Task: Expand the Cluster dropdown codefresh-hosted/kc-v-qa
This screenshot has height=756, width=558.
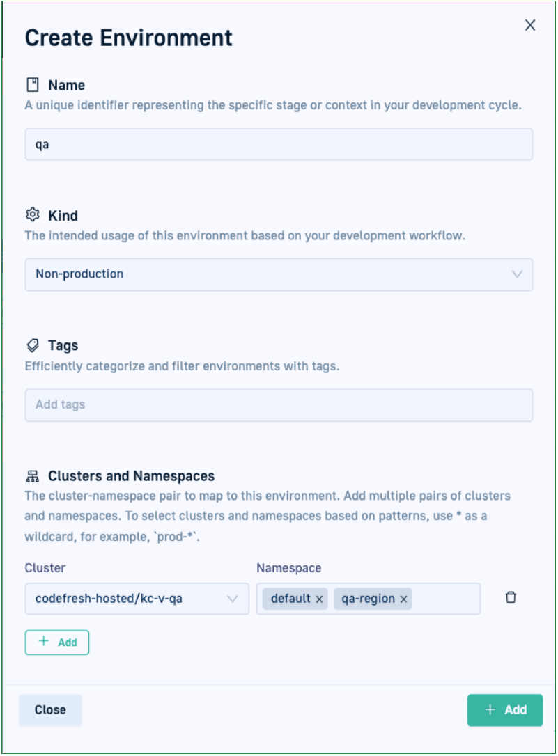Action: pyautogui.click(x=125, y=599)
